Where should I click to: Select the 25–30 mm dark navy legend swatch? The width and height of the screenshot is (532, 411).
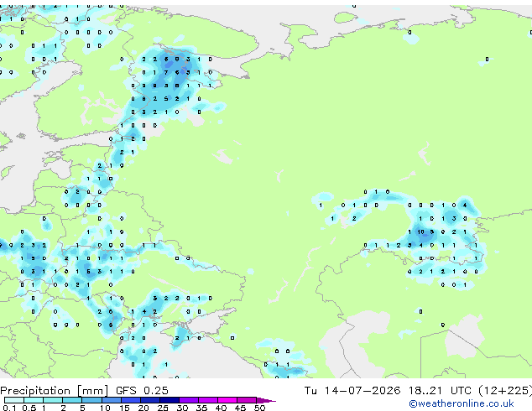click(170, 400)
